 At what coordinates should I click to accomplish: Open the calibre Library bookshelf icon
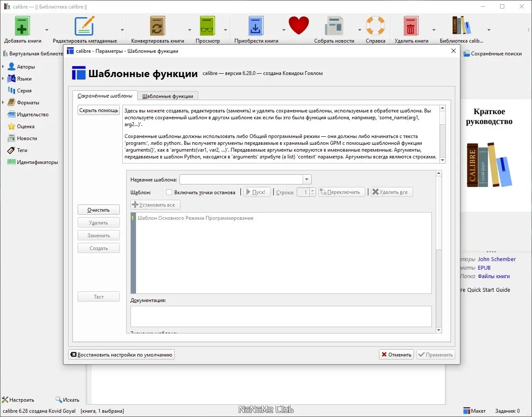pos(461,26)
